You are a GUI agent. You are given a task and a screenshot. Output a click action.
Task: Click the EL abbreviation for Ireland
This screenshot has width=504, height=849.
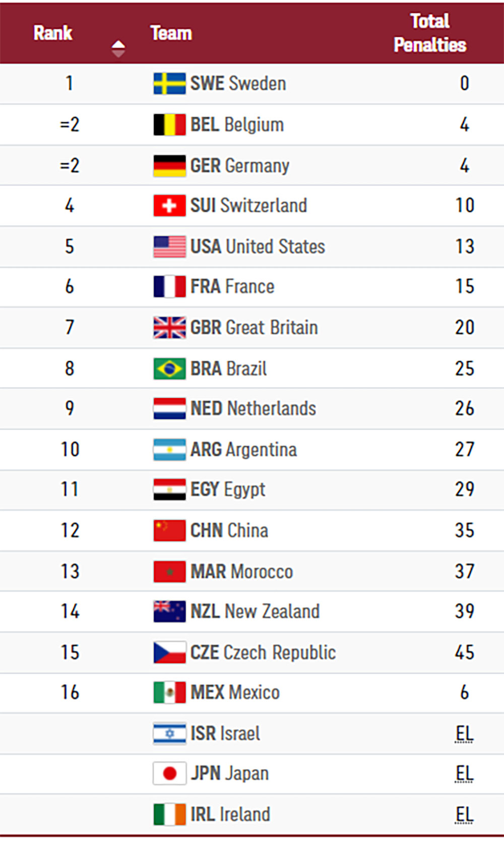pyautogui.click(x=464, y=815)
